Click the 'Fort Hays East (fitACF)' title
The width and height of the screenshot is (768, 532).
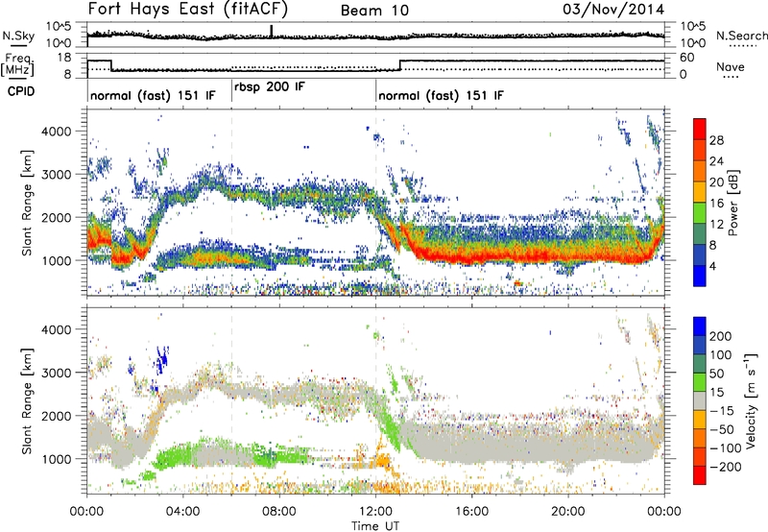[188, 9]
